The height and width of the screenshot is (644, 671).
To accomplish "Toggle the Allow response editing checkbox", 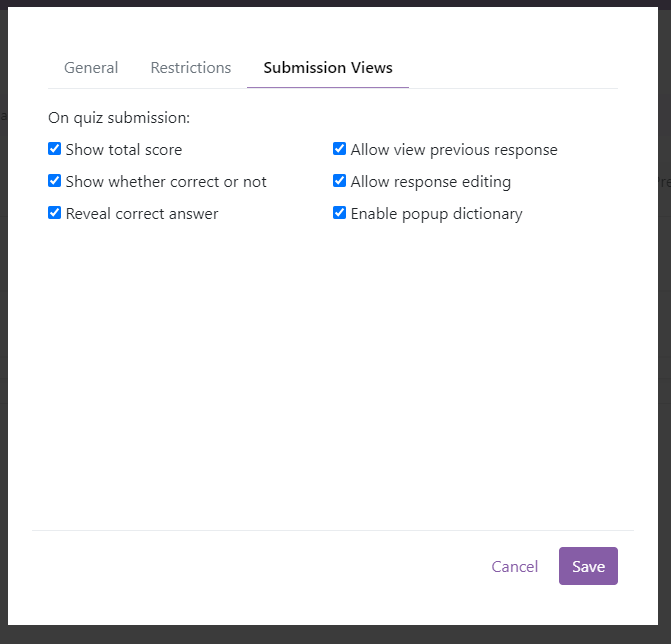I will pyautogui.click(x=339, y=181).
